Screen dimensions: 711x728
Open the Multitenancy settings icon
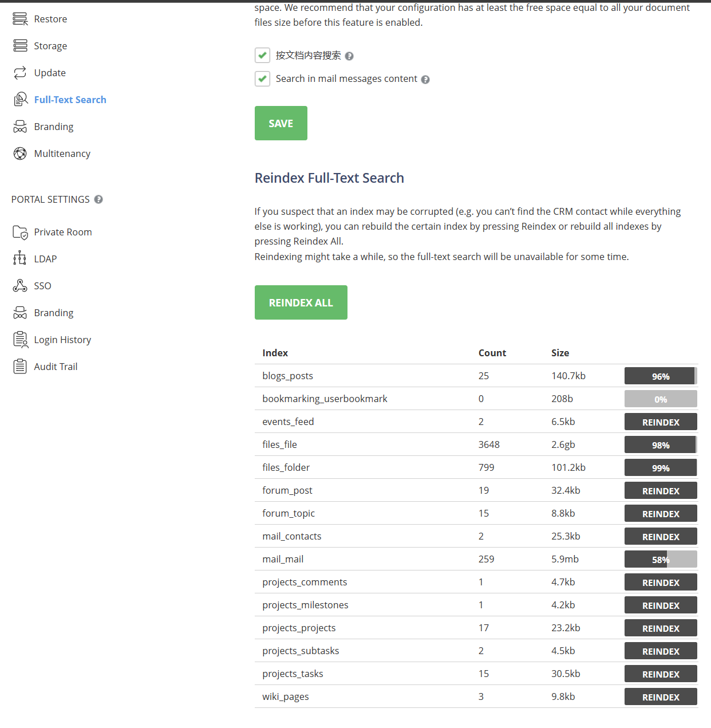19,153
